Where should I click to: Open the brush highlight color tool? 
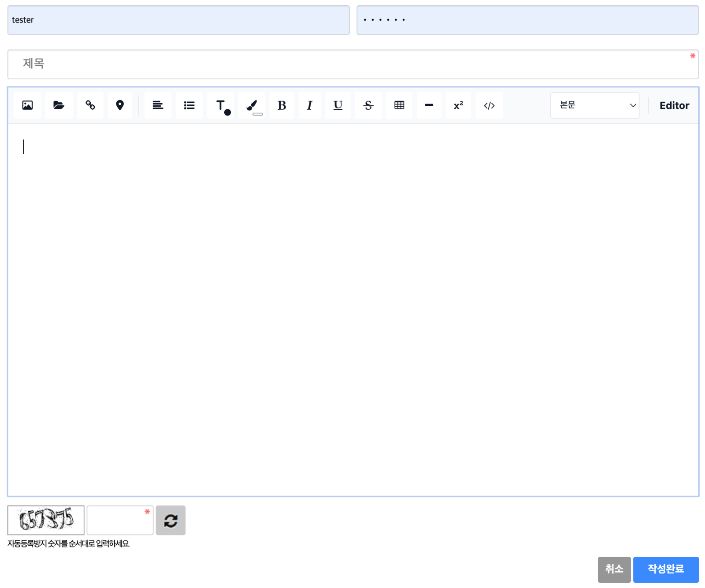252,106
